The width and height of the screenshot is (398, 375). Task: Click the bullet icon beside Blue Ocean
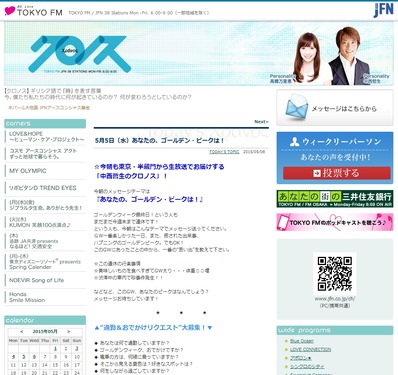286,341
